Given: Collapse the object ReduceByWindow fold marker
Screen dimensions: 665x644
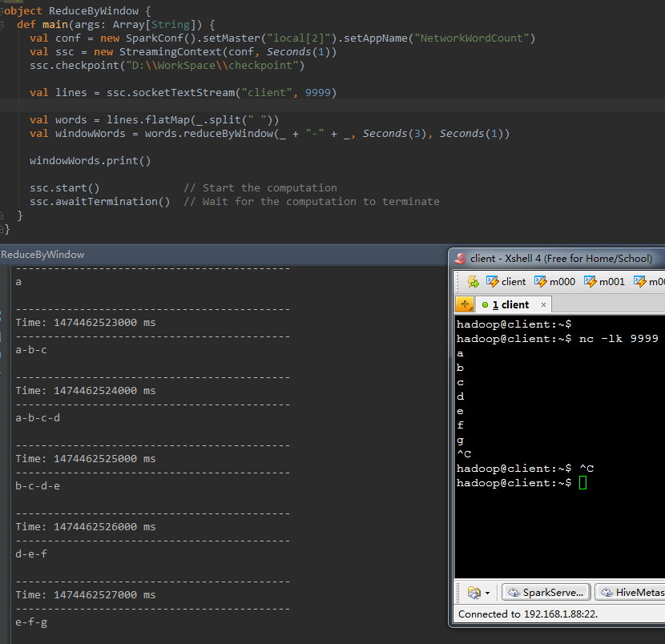Looking at the screenshot, I should (2, 11).
